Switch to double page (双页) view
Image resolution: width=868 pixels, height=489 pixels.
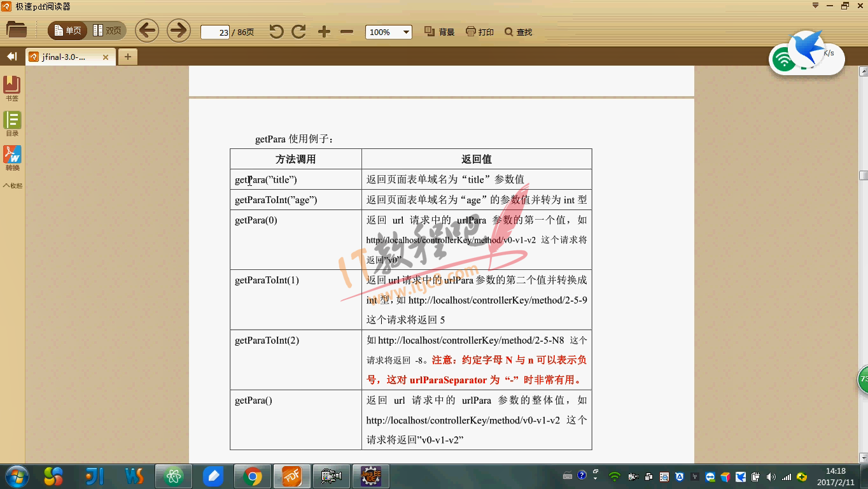coord(107,31)
